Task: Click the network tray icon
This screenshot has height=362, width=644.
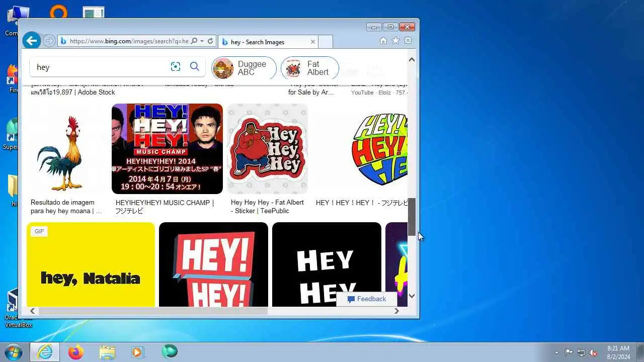Action: (581, 352)
